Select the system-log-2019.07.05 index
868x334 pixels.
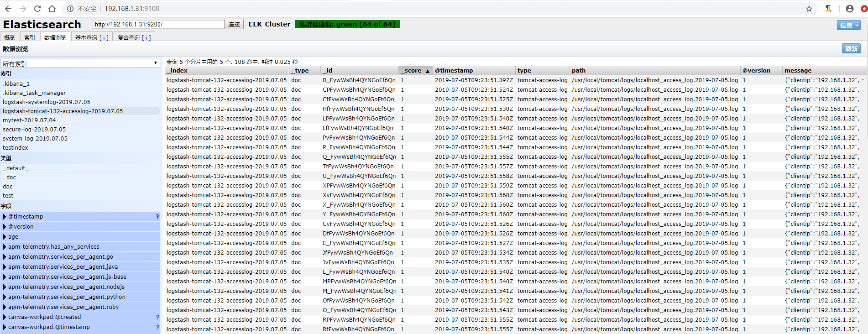click(x=80, y=139)
